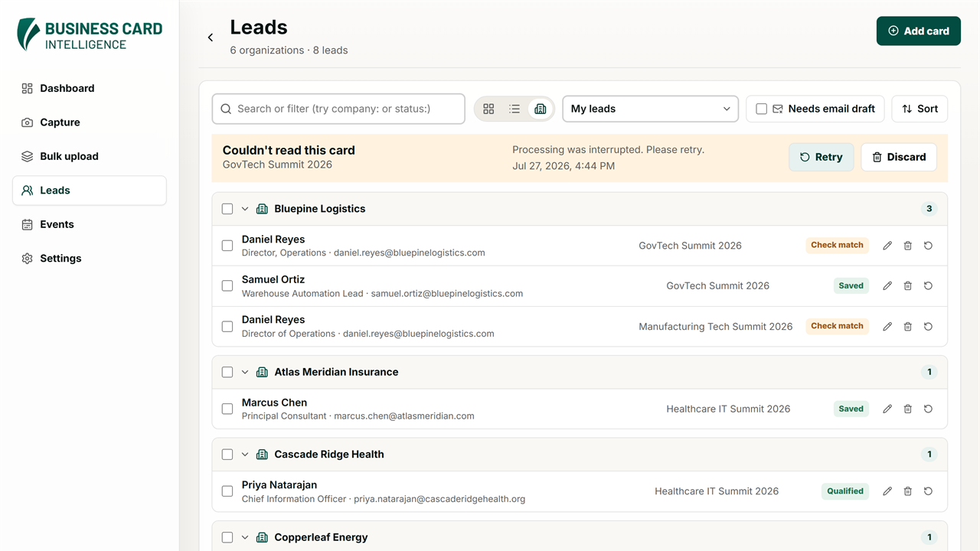
Task: Enable the Needs email draft checkbox
Action: click(x=762, y=109)
